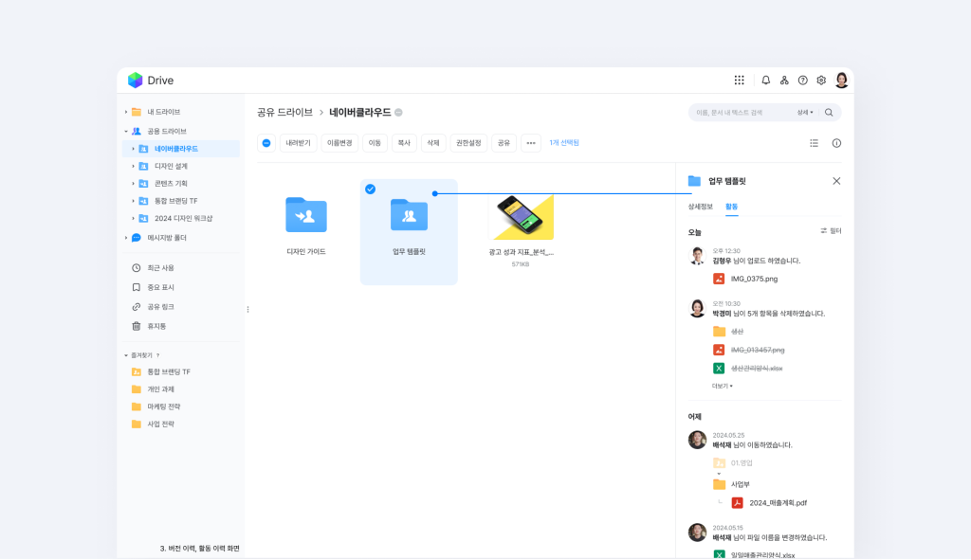This screenshot has height=560, width=971.
Task: Open the ... more actions menu
Action: 531,144
